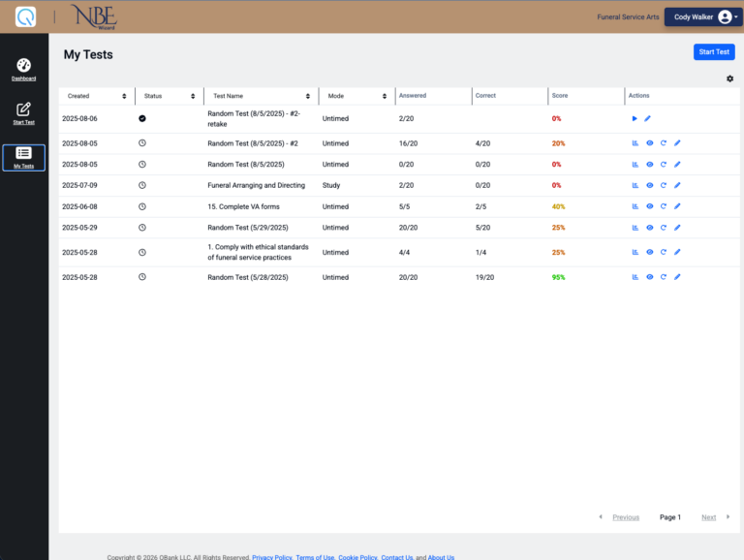Edit Random Test (8/5/2025) - #2 with pencil icon
The width and height of the screenshot is (744, 560).
click(677, 142)
